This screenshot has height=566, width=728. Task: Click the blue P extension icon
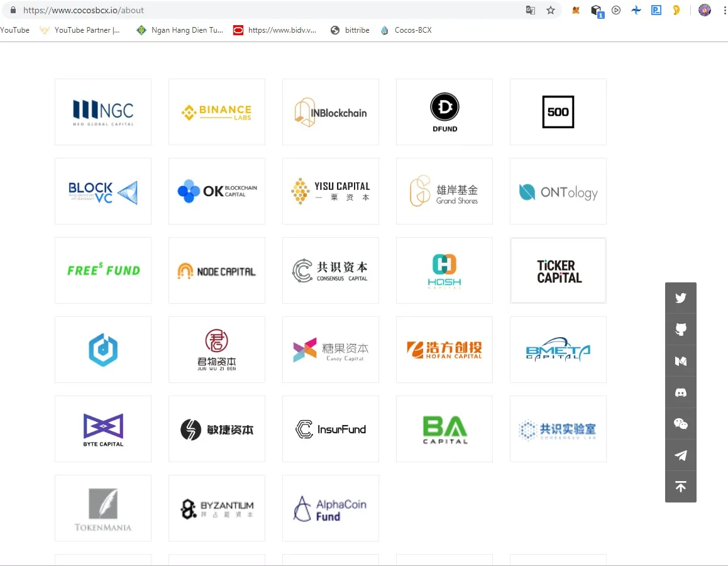656,10
